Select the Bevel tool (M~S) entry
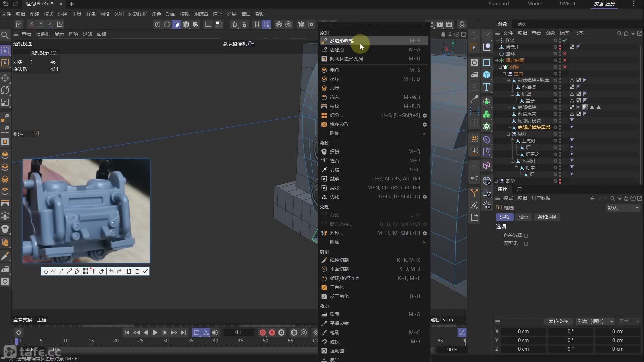The image size is (644, 362). 374,70
